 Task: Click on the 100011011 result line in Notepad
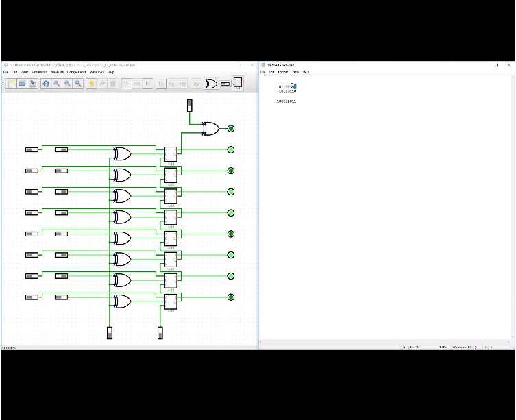tap(286, 101)
